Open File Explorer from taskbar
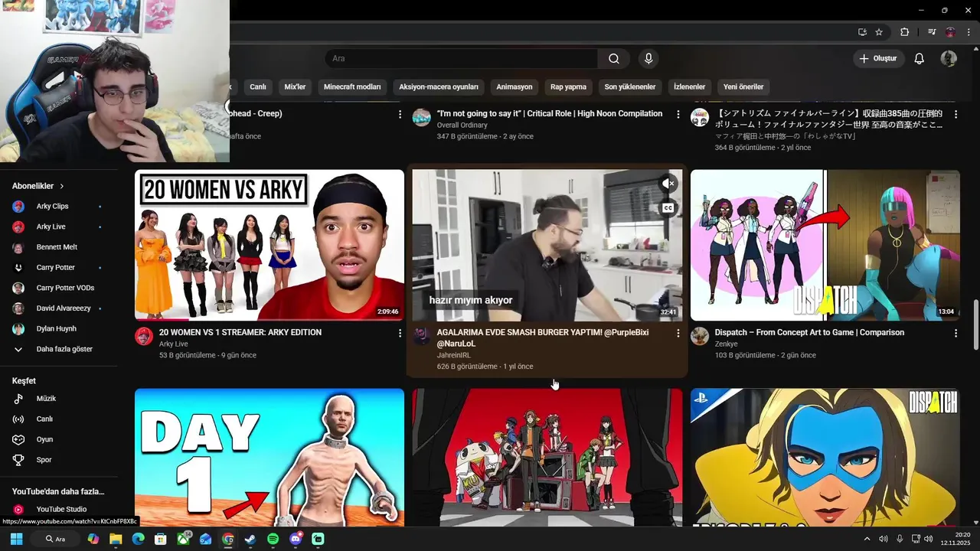Screen dimensions: 980x551 [116, 539]
